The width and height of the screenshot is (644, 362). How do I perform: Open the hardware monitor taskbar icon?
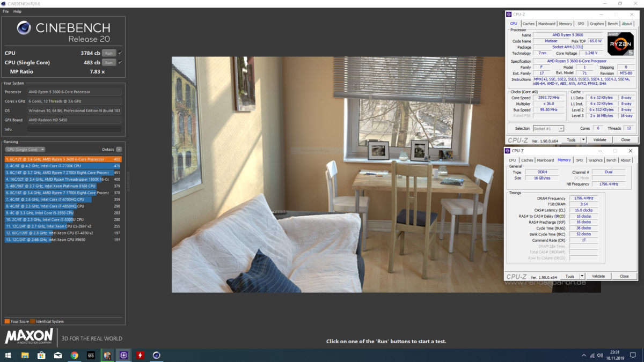(x=107, y=356)
